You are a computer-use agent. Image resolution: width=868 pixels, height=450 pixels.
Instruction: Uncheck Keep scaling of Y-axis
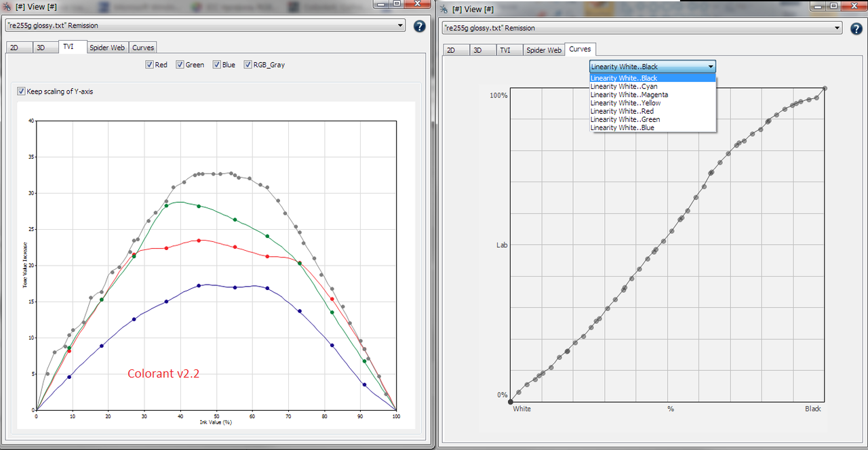click(x=21, y=91)
